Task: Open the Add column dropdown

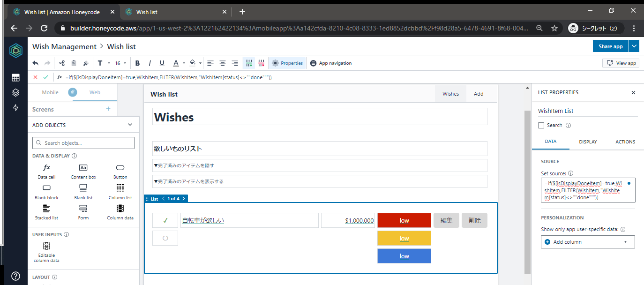Action: click(588, 242)
